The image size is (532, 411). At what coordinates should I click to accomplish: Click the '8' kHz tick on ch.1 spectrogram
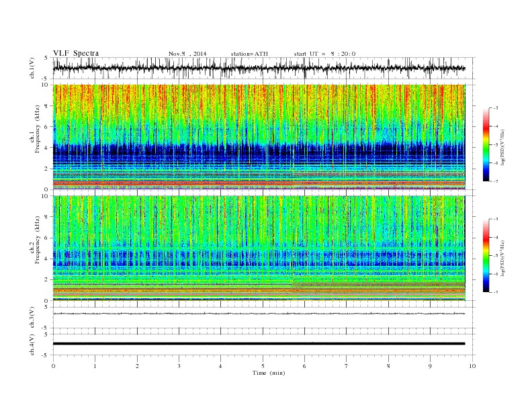pos(47,106)
